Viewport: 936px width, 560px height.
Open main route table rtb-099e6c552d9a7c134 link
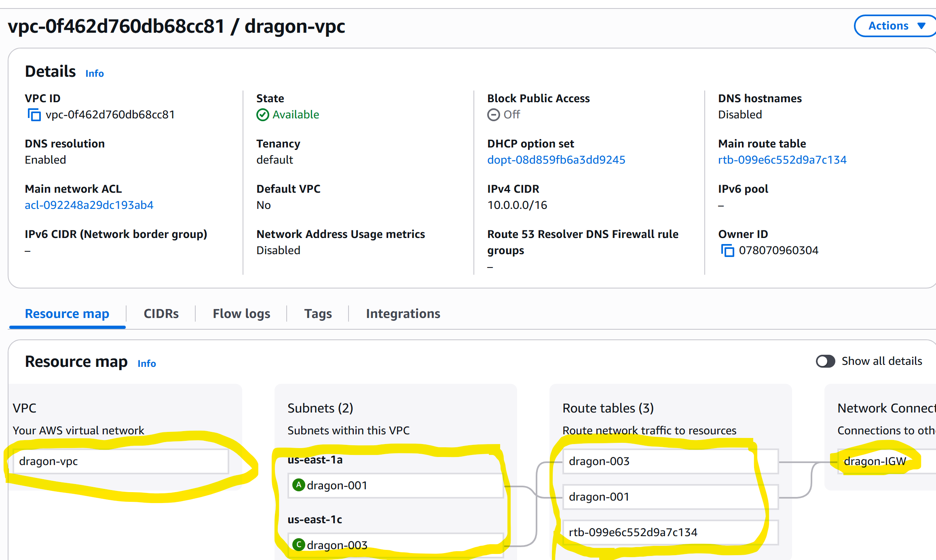[782, 160]
